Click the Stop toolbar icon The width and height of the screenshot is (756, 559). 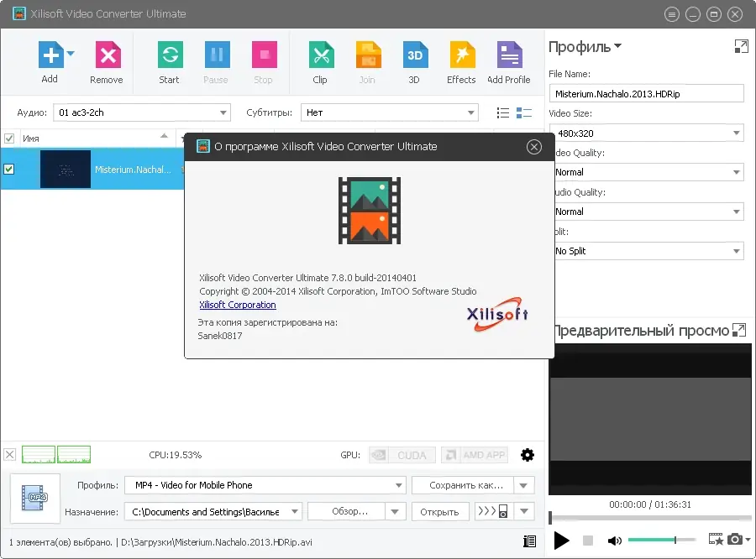pos(265,55)
